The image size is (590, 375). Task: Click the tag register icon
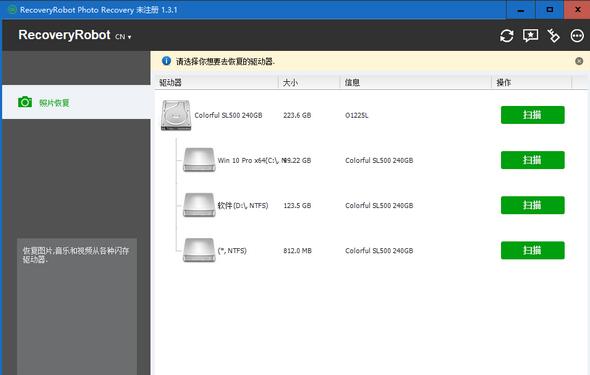[554, 36]
